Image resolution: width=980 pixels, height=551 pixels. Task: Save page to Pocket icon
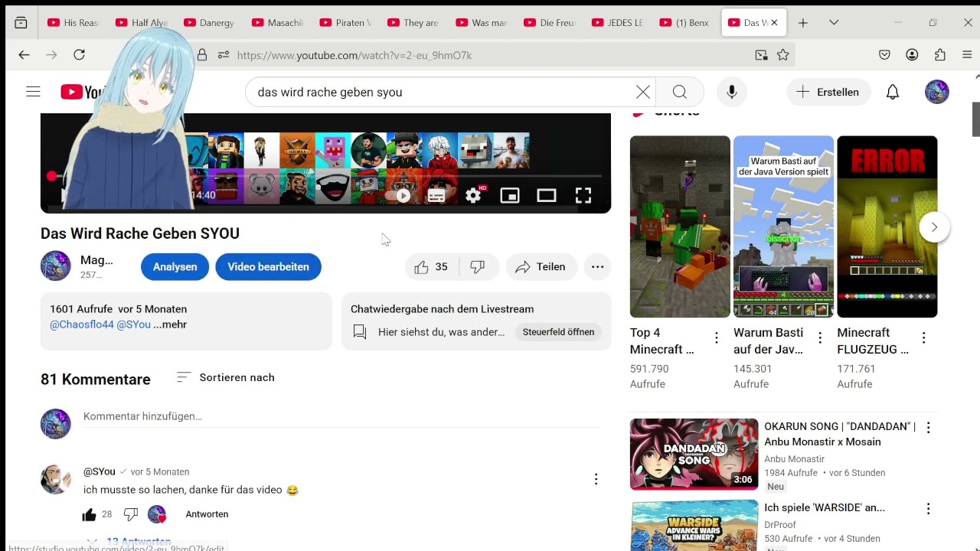[x=884, y=55]
